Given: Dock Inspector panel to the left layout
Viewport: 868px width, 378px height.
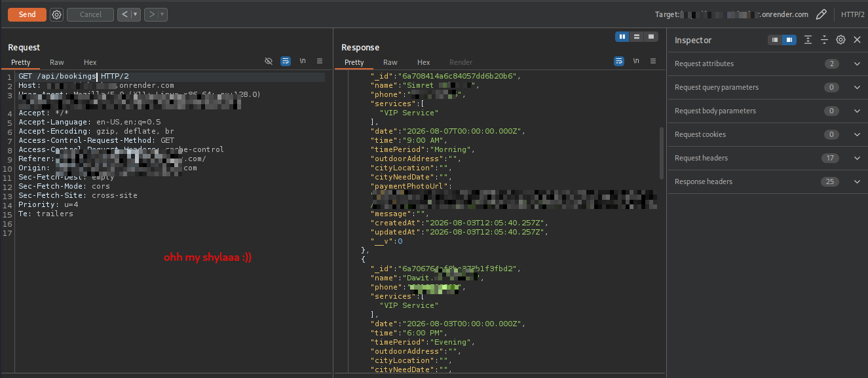Looking at the screenshot, I should point(776,40).
